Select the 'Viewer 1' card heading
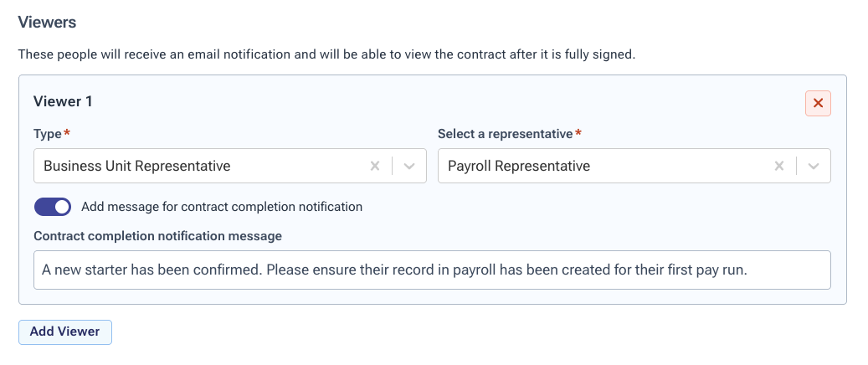The width and height of the screenshot is (868, 365). [x=63, y=101]
